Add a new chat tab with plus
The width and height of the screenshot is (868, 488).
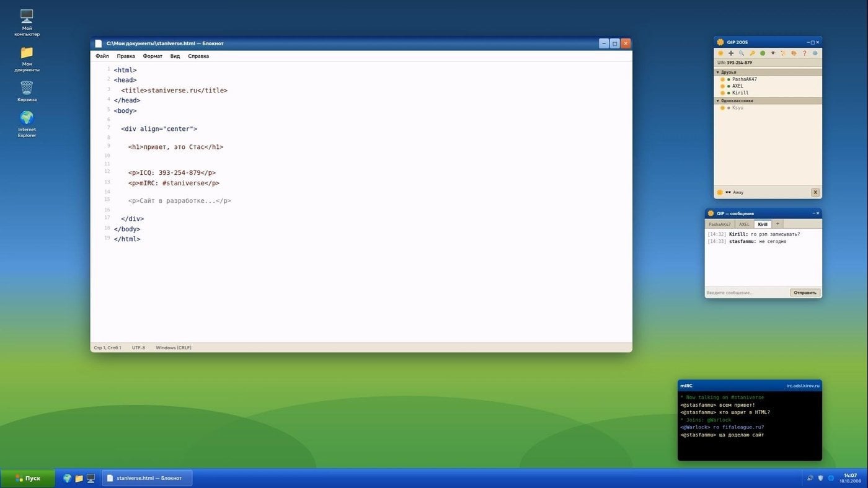(777, 224)
